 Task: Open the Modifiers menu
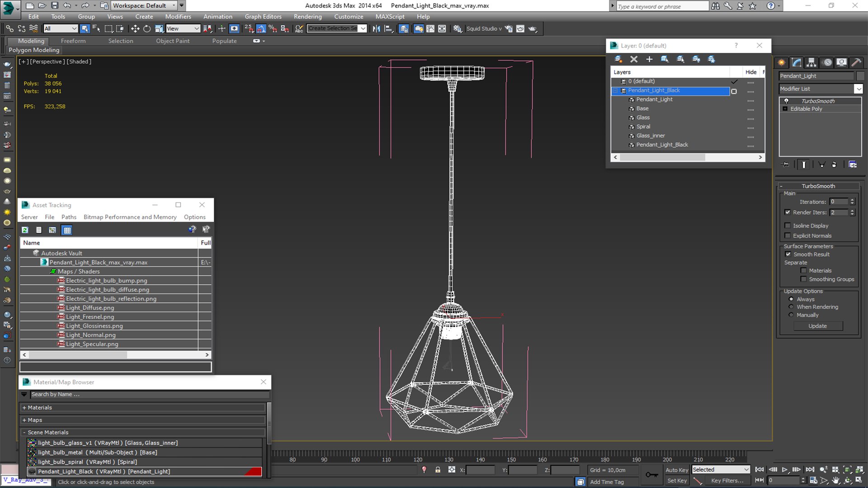coord(178,17)
